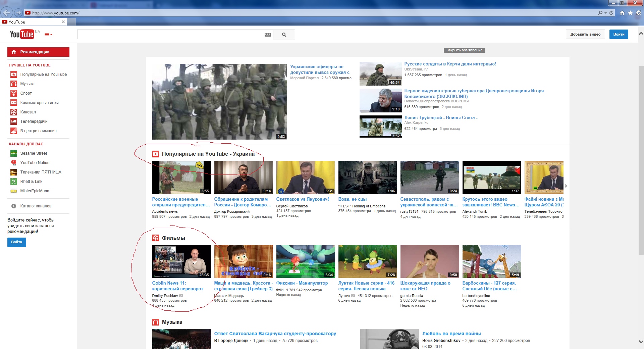Open Goblin News 11 video link

click(x=177, y=286)
